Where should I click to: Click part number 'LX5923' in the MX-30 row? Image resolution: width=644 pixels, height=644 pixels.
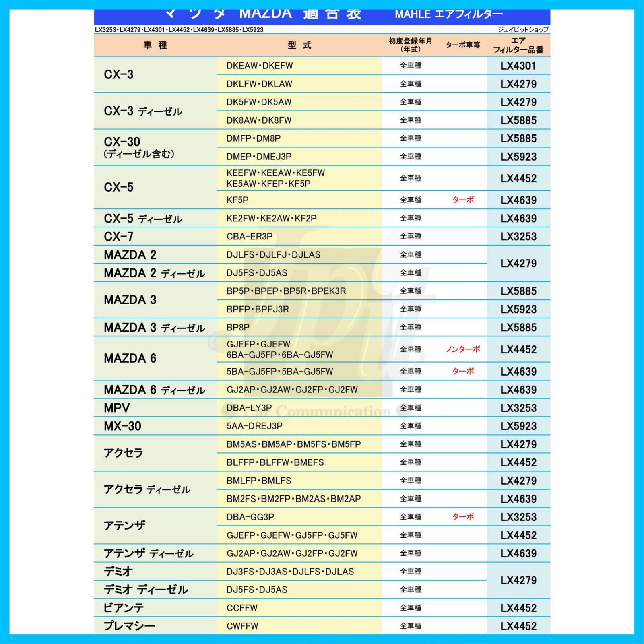point(518,426)
